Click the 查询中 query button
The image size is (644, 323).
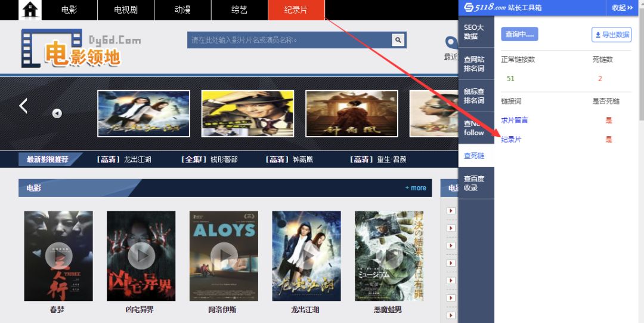point(519,34)
